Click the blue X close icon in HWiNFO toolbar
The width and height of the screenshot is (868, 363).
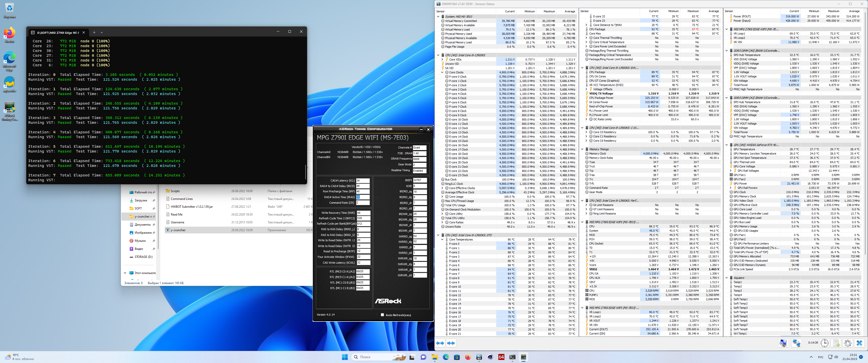(x=859, y=343)
